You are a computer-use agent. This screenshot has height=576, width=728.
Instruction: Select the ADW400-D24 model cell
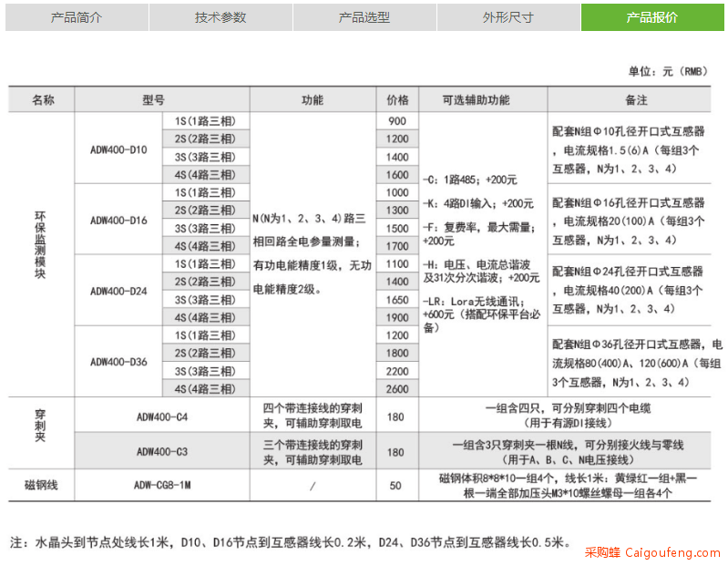pos(118,292)
